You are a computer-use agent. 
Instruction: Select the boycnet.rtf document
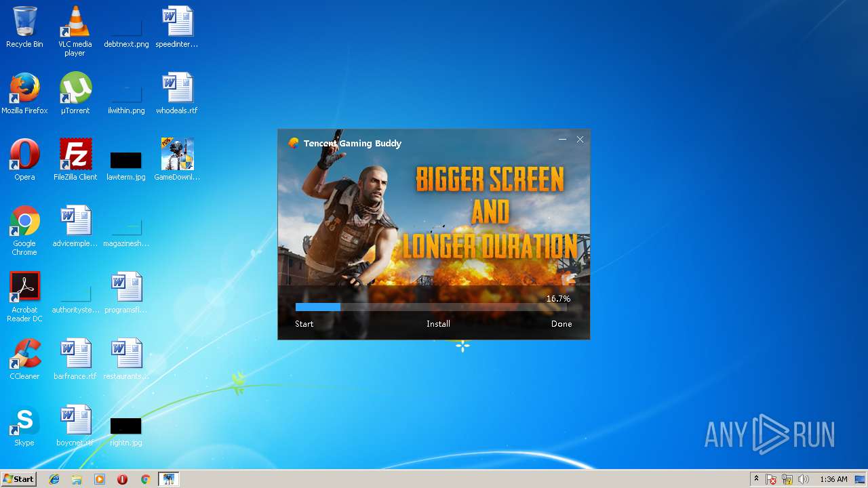pyautogui.click(x=75, y=426)
